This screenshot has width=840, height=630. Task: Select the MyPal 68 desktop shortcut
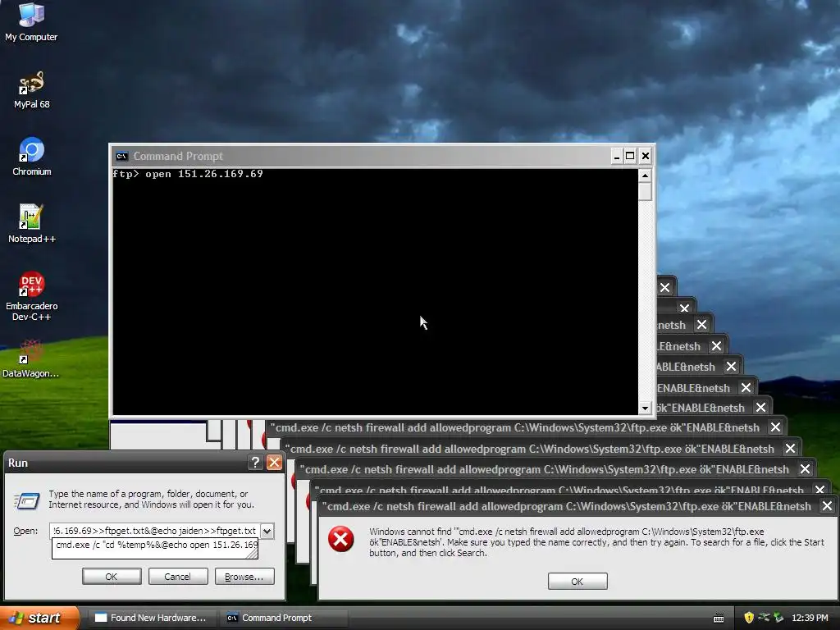[x=31, y=89]
